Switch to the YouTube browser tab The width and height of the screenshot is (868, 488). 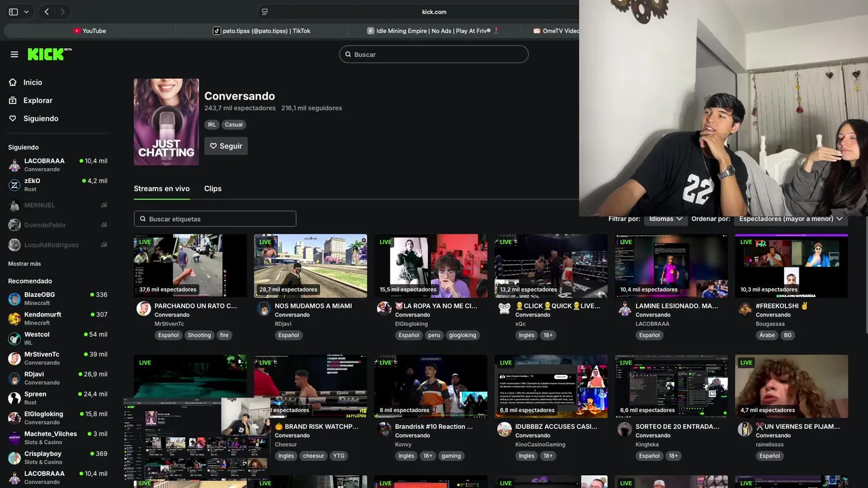tap(90, 30)
